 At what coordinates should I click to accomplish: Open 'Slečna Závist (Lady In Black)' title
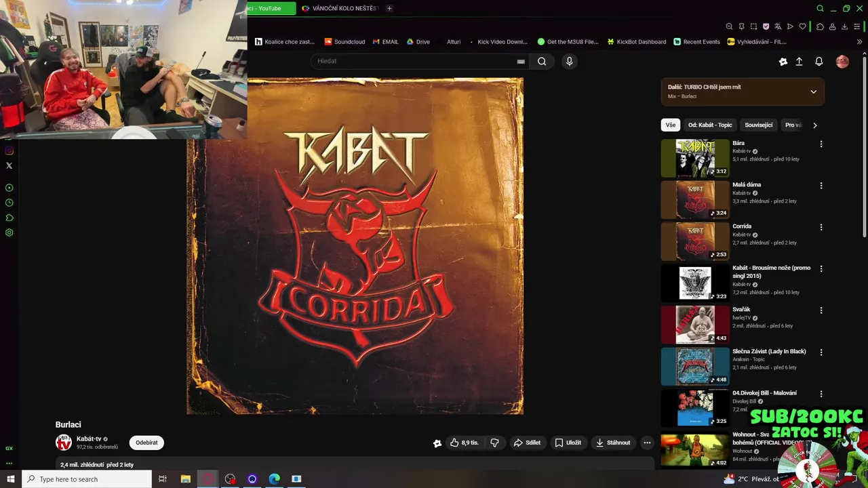pyautogui.click(x=769, y=352)
